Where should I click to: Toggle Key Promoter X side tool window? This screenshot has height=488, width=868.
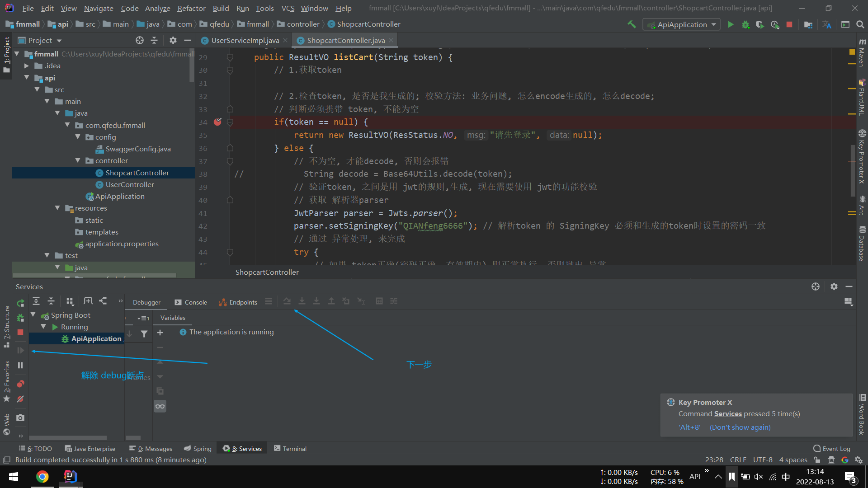pos(862,157)
